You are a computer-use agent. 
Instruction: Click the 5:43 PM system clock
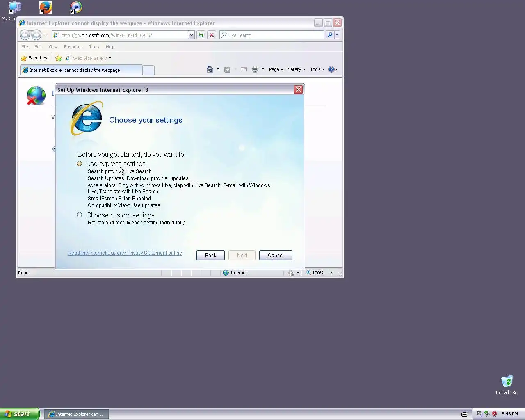pyautogui.click(x=510, y=414)
